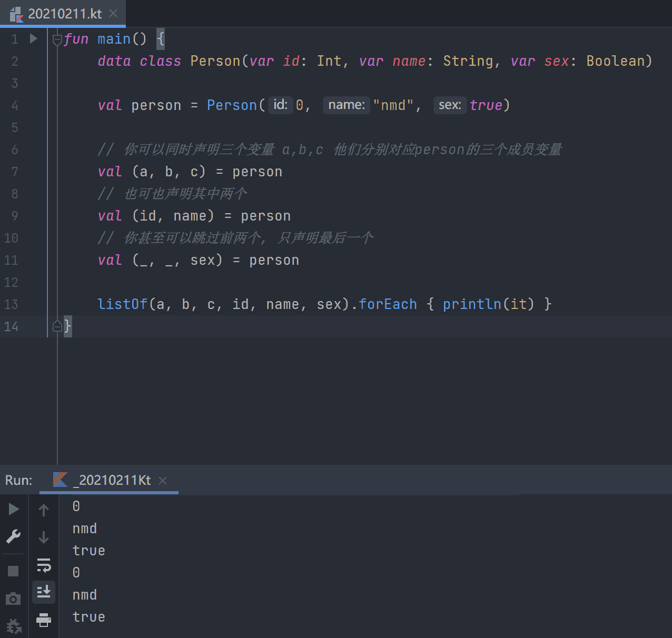Click the camera dump threads icon
This screenshot has height=638, width=672.
tap(13, 599)
